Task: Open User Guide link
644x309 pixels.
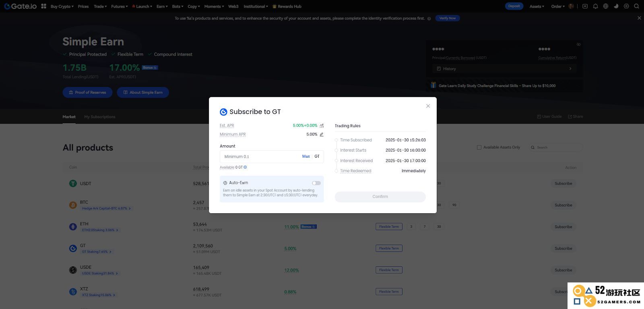Action: pyautogui.click(x=549, y=117)
